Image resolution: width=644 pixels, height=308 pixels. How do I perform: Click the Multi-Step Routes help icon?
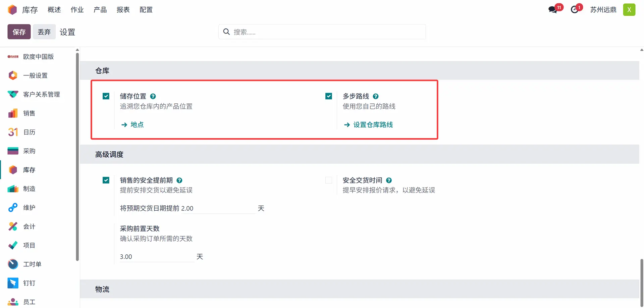pyautogui.click(x=376, y=96)
